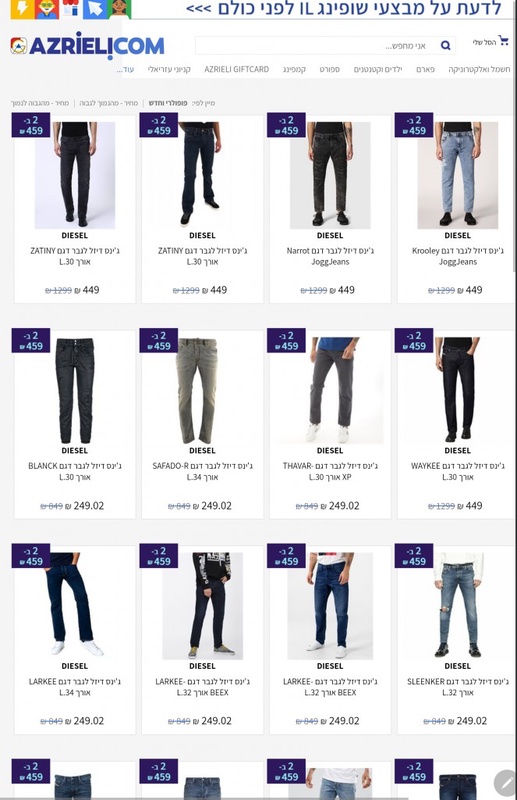517x800 pixels.
Task: Click the top shopping promotions banner text
Action: click(x=343, y=9)
